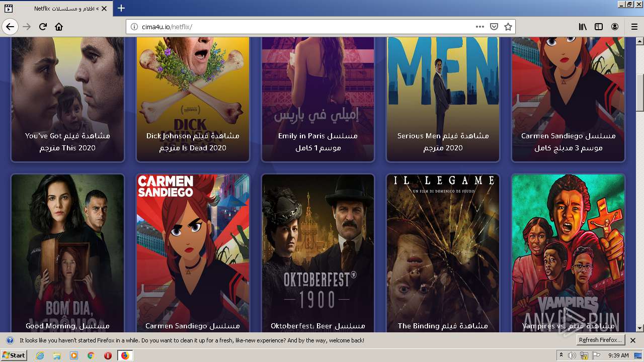Open Vampires vs. poster card
644x362 pixels.
pos(568,253)
